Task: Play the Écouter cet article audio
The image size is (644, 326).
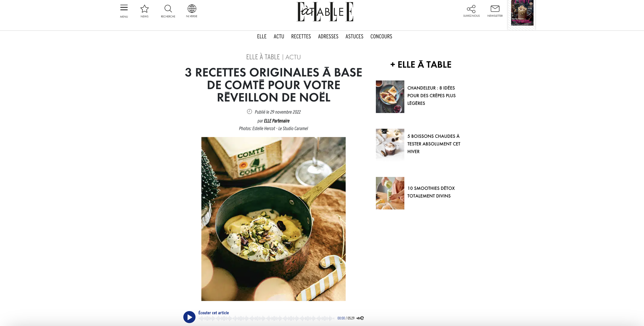Action: [x=189, y=317]
